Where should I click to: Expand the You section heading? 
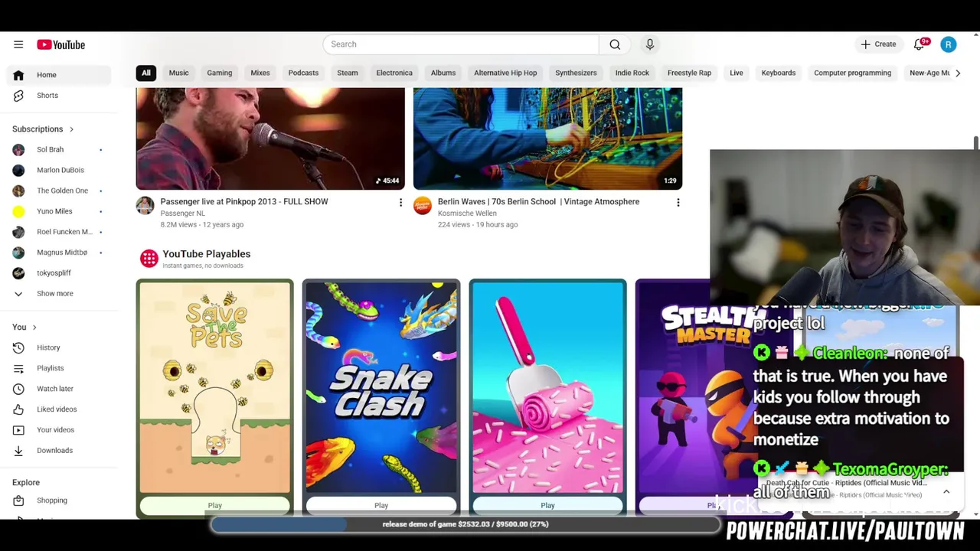pos(24,328)
